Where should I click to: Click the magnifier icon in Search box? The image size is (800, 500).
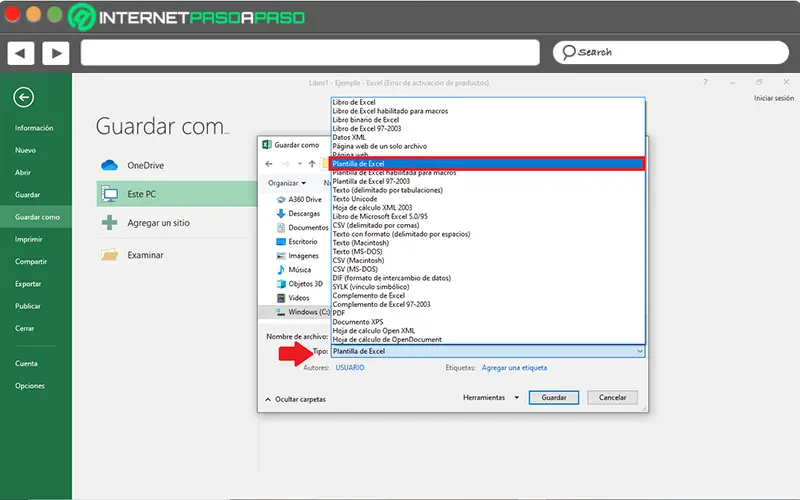click(569, 52)
